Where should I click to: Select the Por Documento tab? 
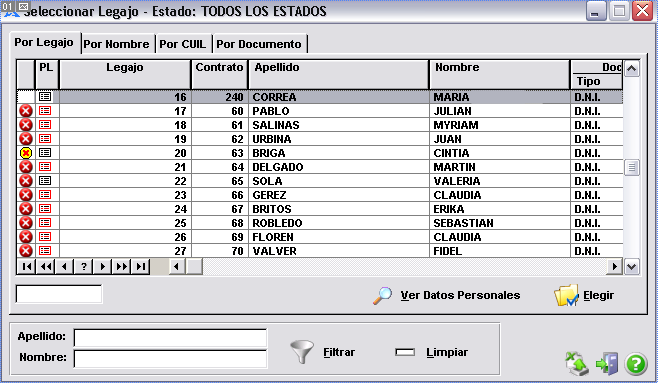[259, 44]
